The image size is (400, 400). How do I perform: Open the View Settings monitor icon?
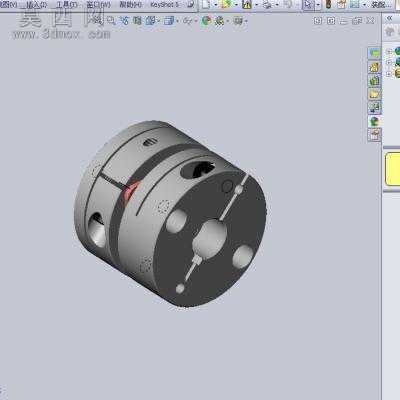[x=238, y=21]
